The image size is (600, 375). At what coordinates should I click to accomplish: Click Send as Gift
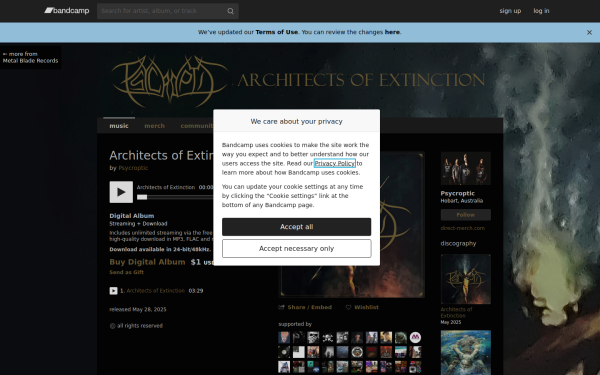(127, 272)
